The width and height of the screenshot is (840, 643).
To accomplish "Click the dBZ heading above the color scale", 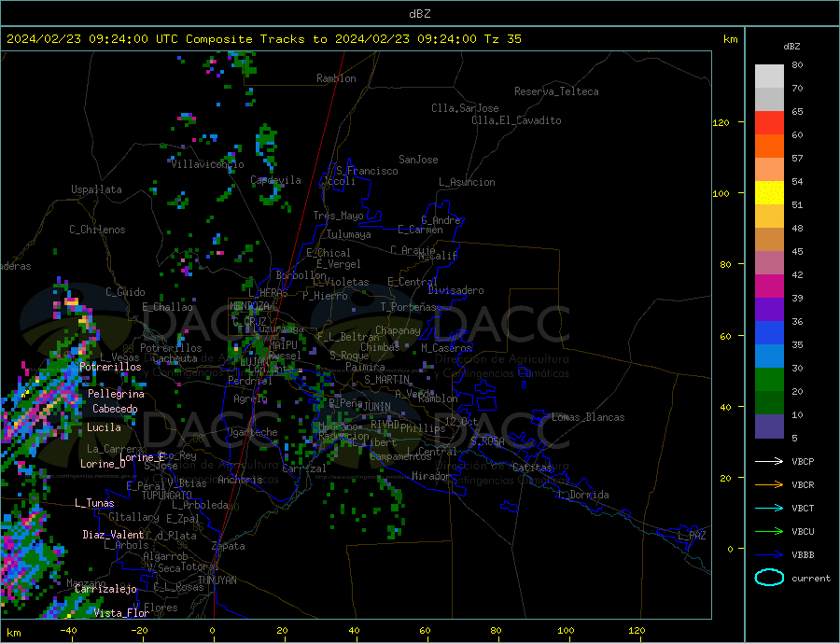I will pyautogui.click(x=791, y=47).
